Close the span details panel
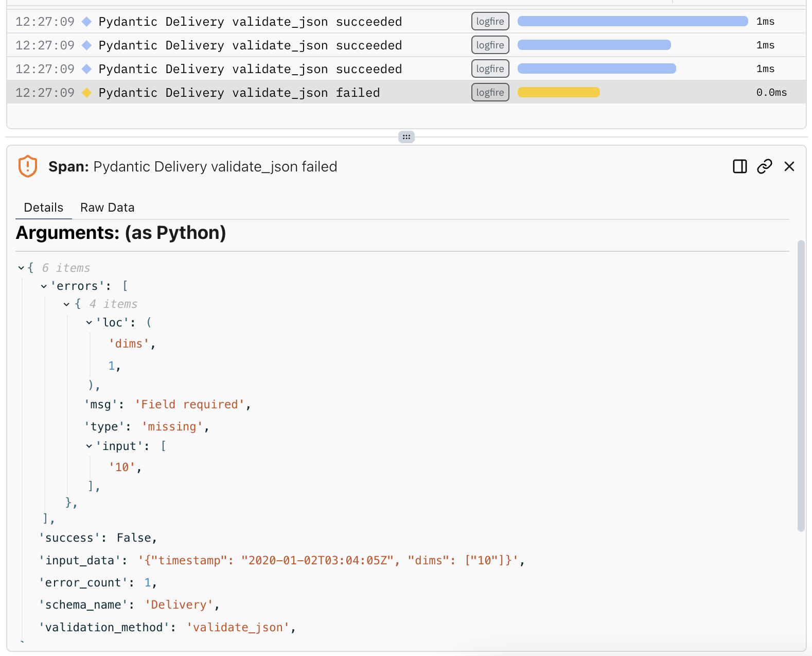 [x=789, y=166]
